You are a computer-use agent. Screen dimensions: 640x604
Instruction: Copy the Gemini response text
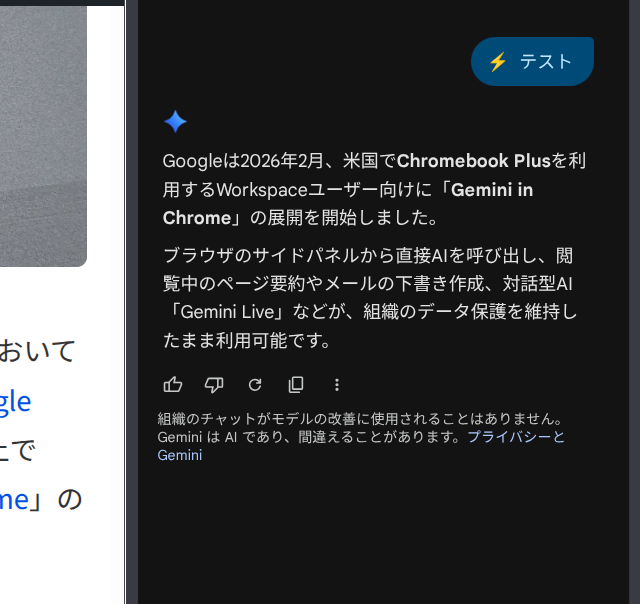[296, 384]
